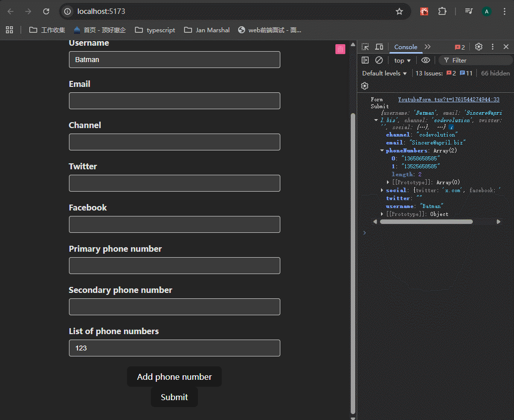Select the Console tab
514x420 pixels.
[405, 47]
